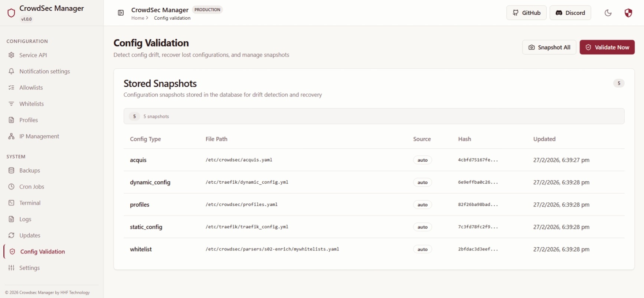Click the Settings sliders icon
The height and width of the screenshot is (298, 644).
click(x=12, y=268)
